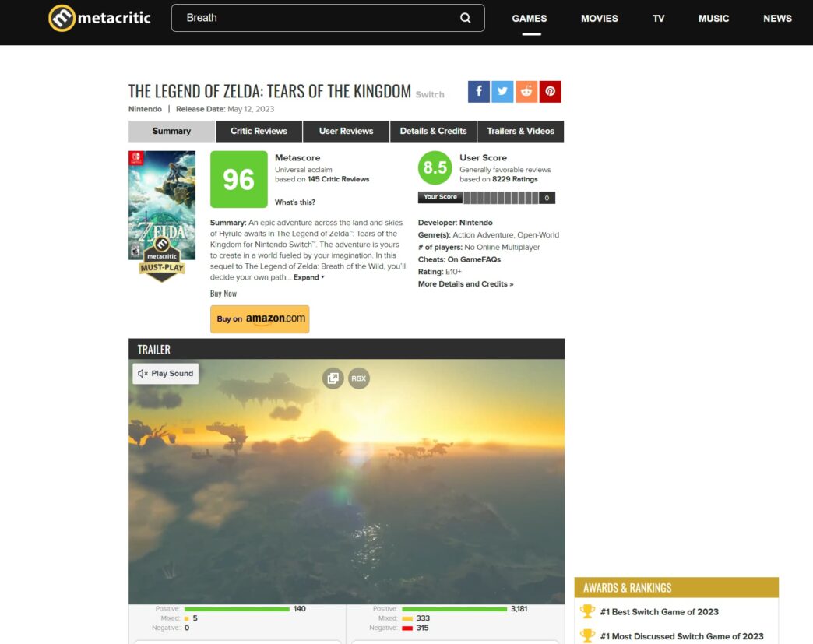Click the critic Mixed 5 bar

187,618
